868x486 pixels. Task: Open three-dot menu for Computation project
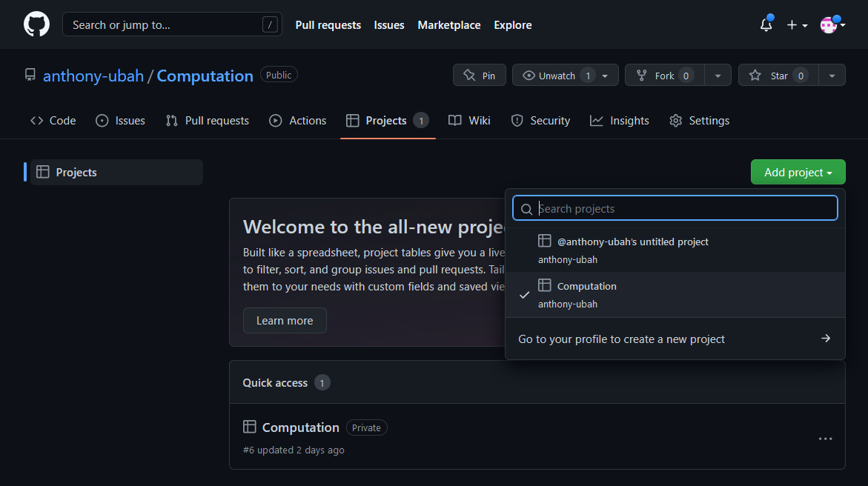[x=825, y=439]
